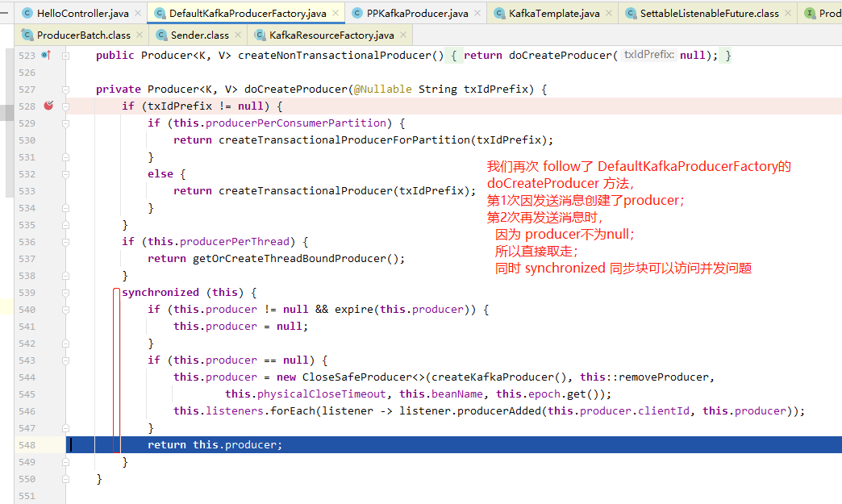842x504 pixels.
Task: Close the DefaultKafkaProducerFactory.java tab
Action: 336,13
